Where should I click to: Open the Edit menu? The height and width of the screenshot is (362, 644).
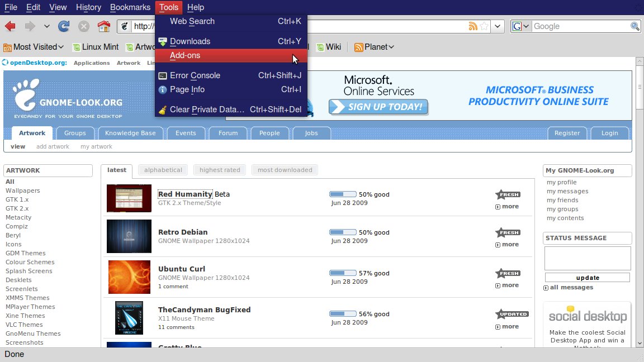click(34, 7)
